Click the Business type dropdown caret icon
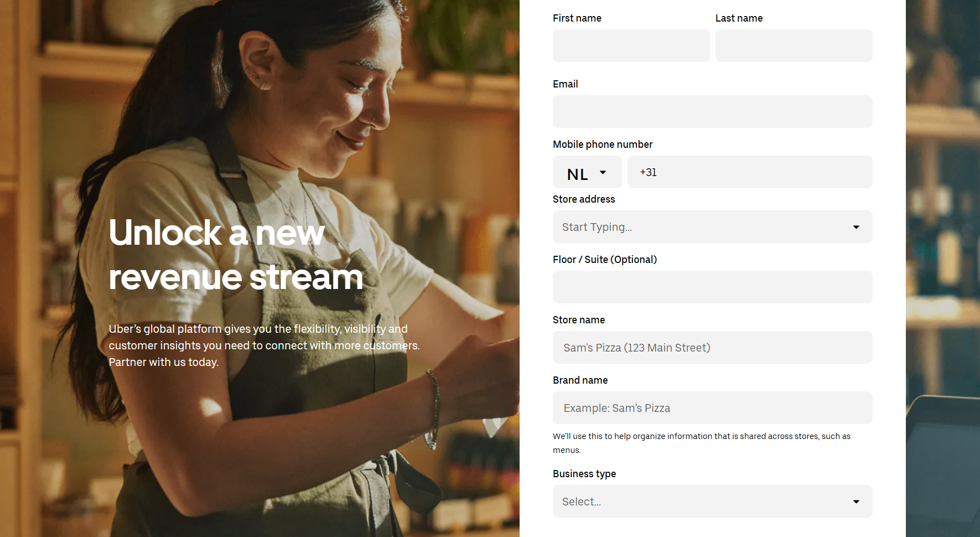980x537 pixels. tap(856, 502)
